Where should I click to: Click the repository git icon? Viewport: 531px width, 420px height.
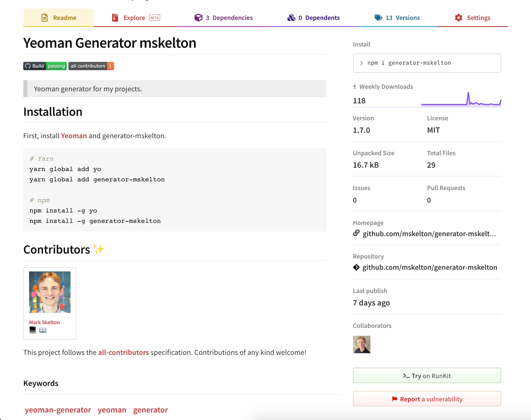point(356,267)
